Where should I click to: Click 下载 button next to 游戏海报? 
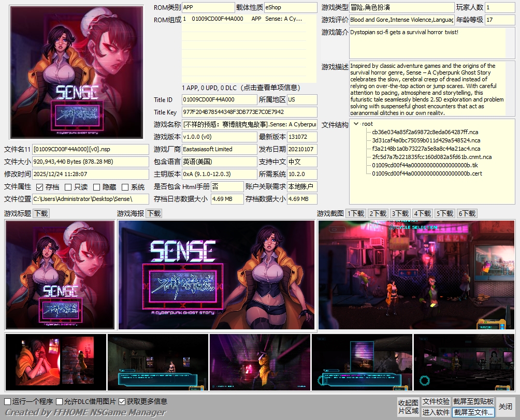coord(153,213)
